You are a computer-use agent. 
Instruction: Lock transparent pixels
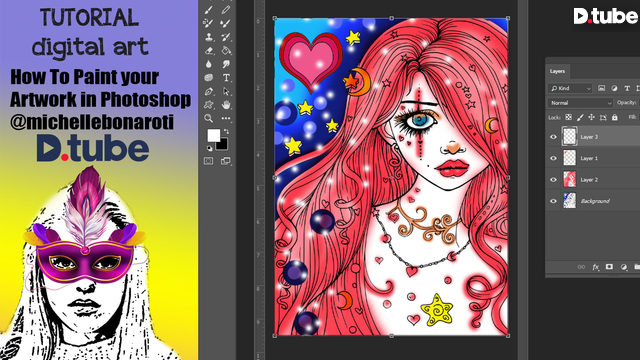568,118
